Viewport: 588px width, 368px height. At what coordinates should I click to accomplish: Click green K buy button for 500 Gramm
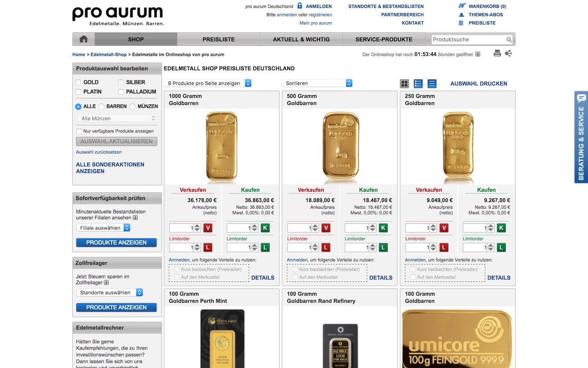(x=384, y=228)
